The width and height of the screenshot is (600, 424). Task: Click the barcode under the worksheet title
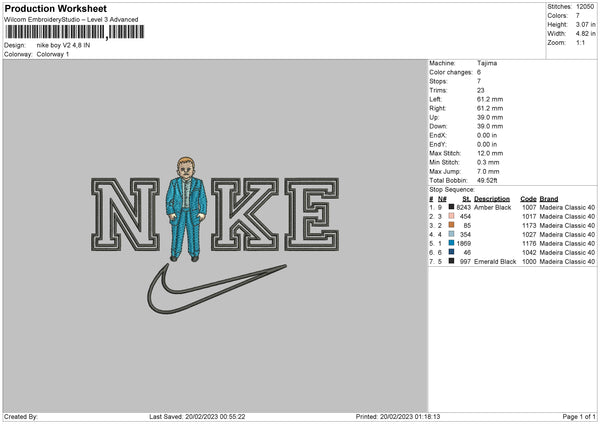tap(75, 32)
